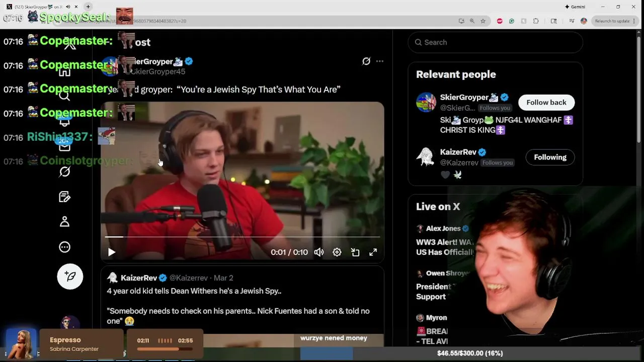Viewport: 644px width, 362px height.
Task: Open KaizerRev's avatar in the quoted post
Action: (x=112, y=278)
